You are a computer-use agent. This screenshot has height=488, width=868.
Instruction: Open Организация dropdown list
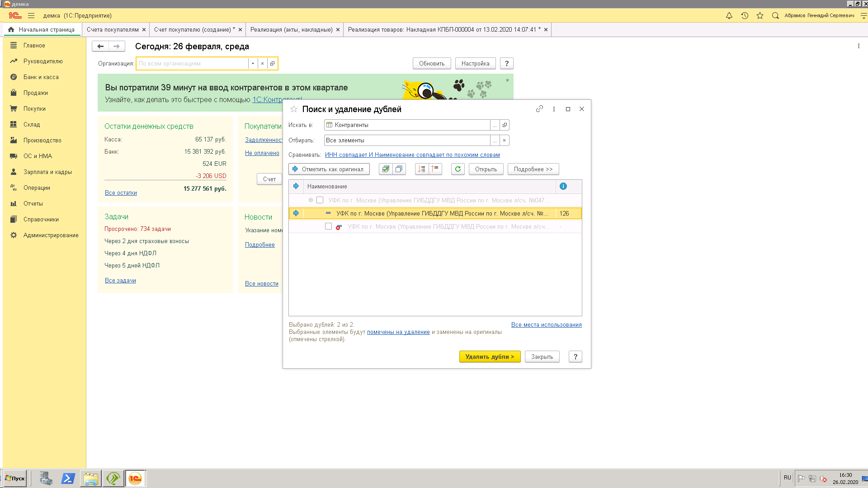click(x=253, y=64)
